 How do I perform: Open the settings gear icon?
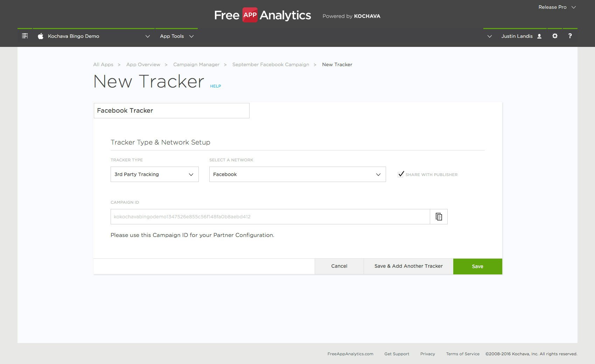point(555,36)
